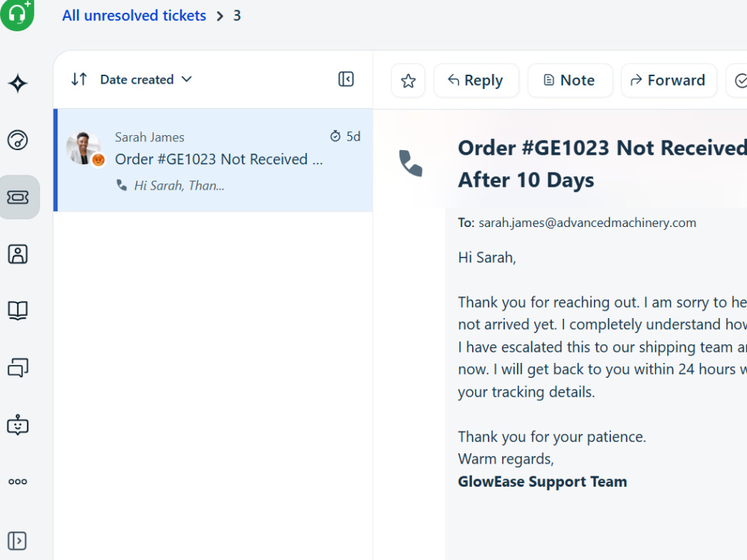This screenshot has height=560, width=747.
Task: Click ticket number 3 in breadcrumb
Action: click(237, 16)
